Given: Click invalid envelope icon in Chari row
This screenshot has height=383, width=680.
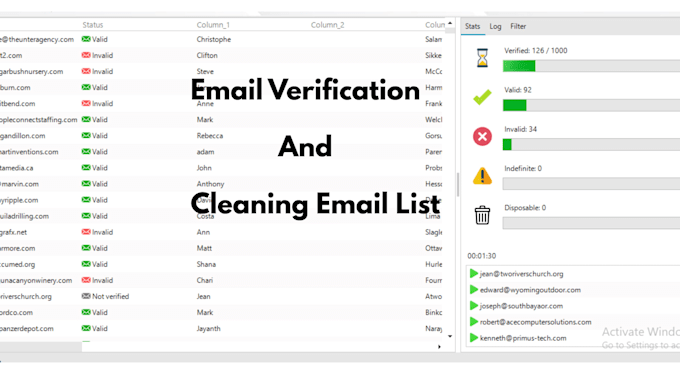Looking at the screenshot, I should pos(86,280).
